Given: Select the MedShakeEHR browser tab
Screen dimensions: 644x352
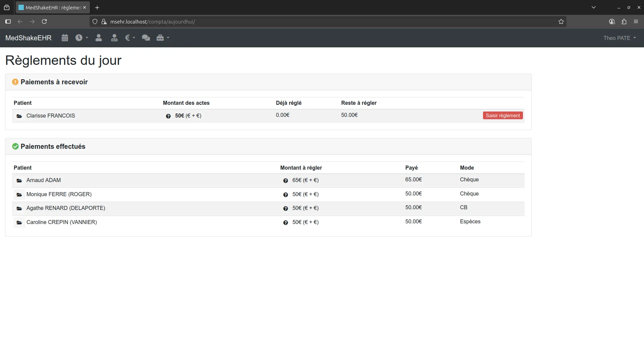Looking at the screenshot, I should point(53,7).
